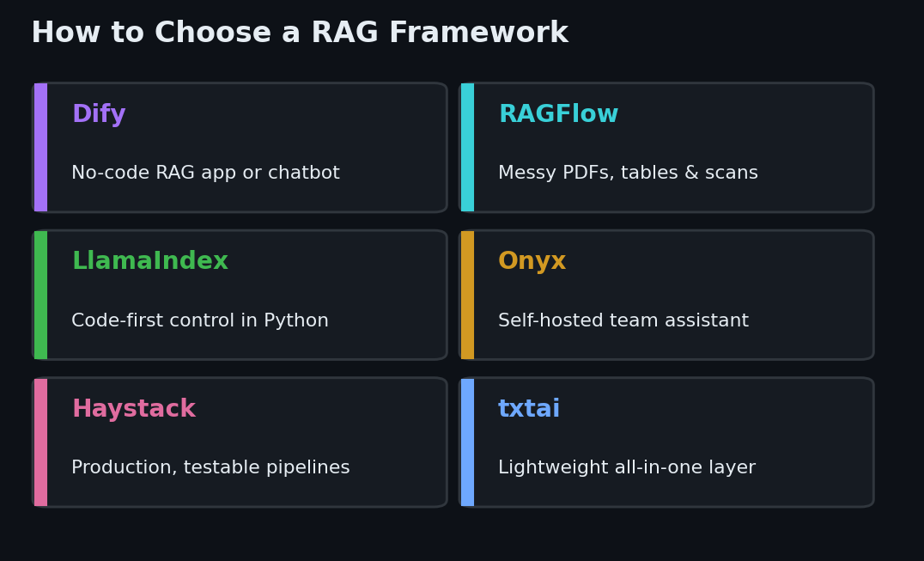This screenshot has width=924, height=561.
Task: Click the title "How to Choose a RAG Framework"
Action: coord(300,33)
